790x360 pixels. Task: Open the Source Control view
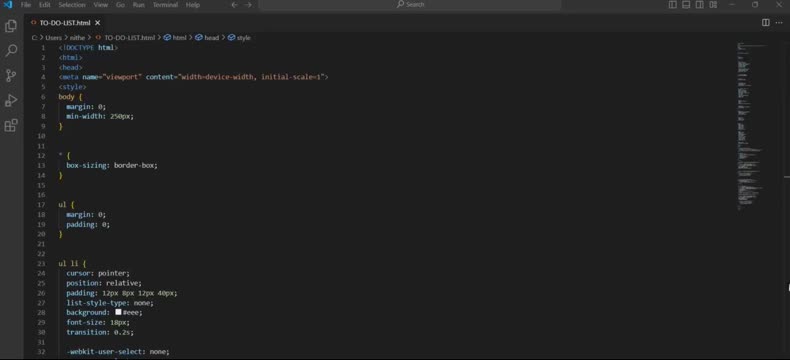point(11,76)
